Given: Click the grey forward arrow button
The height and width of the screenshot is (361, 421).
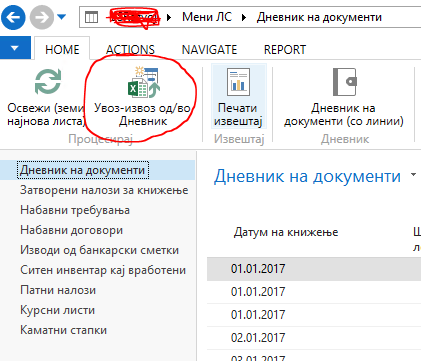Looking at the screenshot, I should [x=42, y=17].
